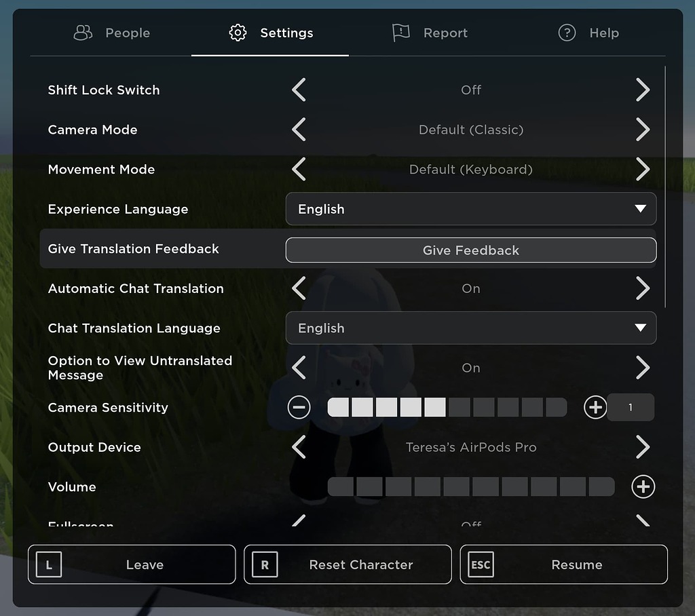Click the plus icon to increase Camera Sensitivity
Viewport: 695px width, 616px height.
595,407
